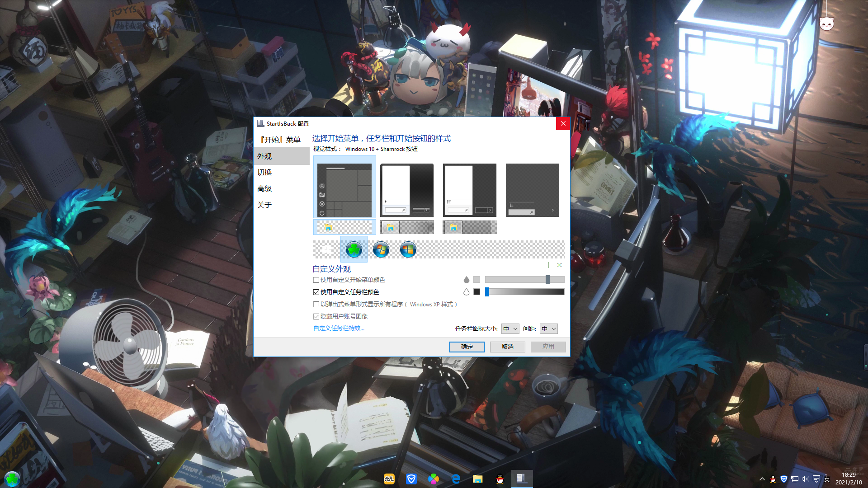Show hidden system tray icons

point(762,479)
